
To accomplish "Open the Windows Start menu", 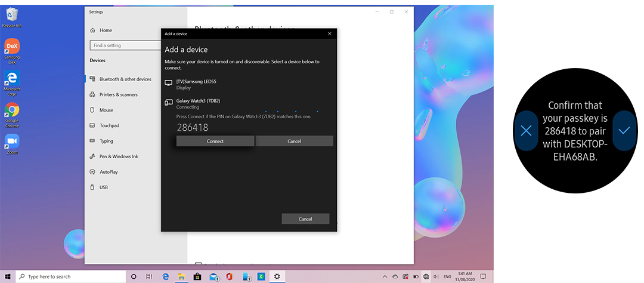I will pyautogui.click(x=7, y=276).
